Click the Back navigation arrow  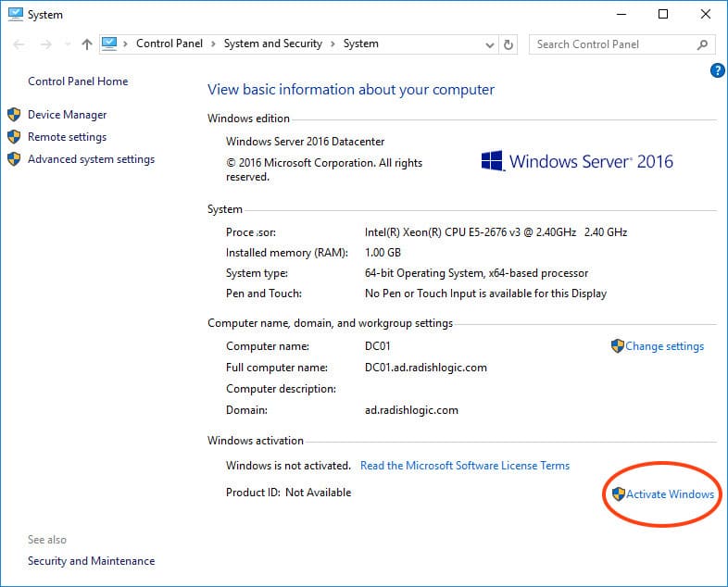click(20, 44)
